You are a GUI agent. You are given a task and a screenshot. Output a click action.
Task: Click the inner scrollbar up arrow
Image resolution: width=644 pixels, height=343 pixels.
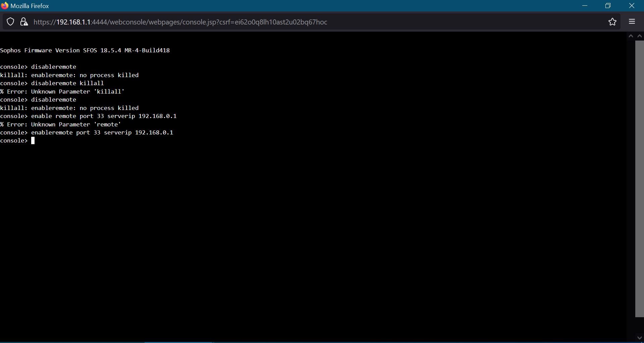pyautogui.click(x=631, y=36)
